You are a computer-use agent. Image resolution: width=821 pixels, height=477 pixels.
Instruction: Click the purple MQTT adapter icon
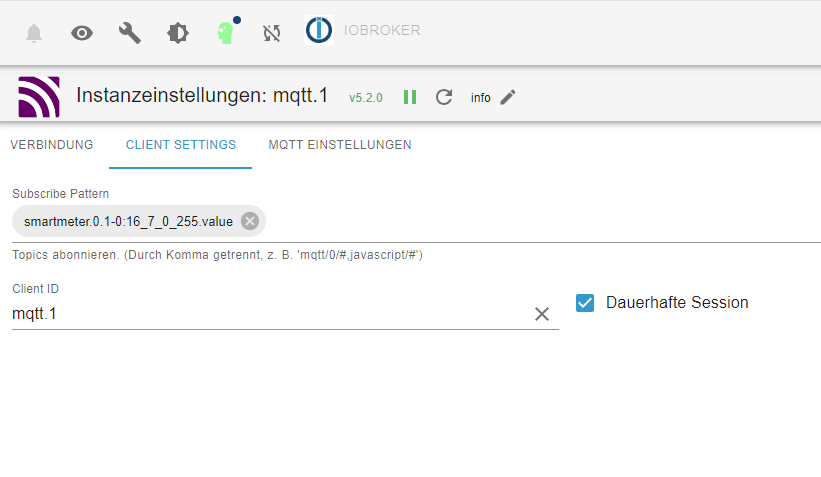tap(39, 97)
